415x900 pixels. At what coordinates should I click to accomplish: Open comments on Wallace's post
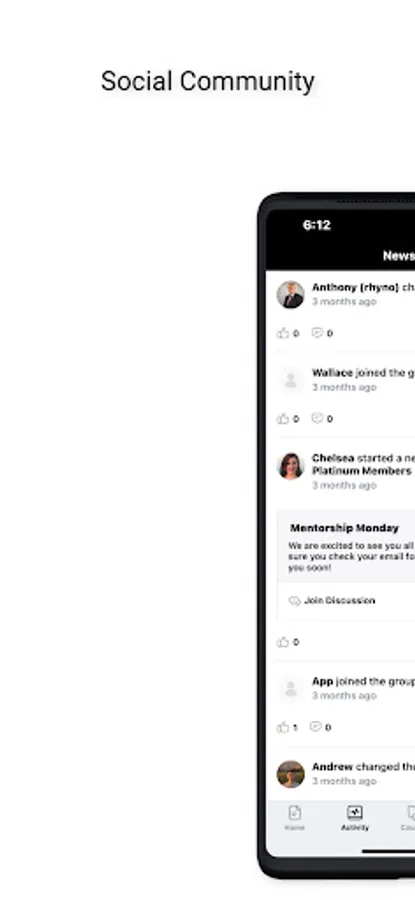[x=317, y=418]
